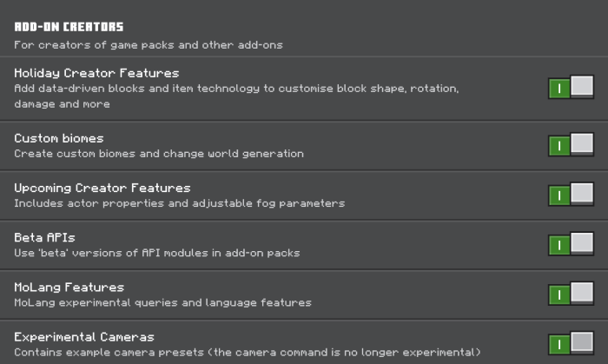Toggle the Holiday Creator Features switch
This screenshot has width=608, height=364.
point(571,88)
